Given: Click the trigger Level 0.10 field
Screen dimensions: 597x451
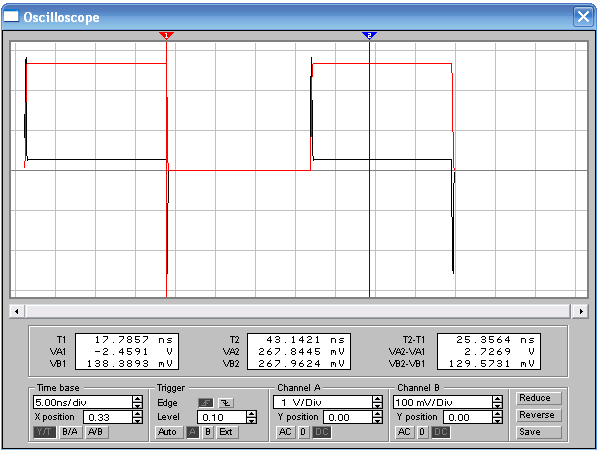Looking at the screenshot, I should tap(222, 418).
